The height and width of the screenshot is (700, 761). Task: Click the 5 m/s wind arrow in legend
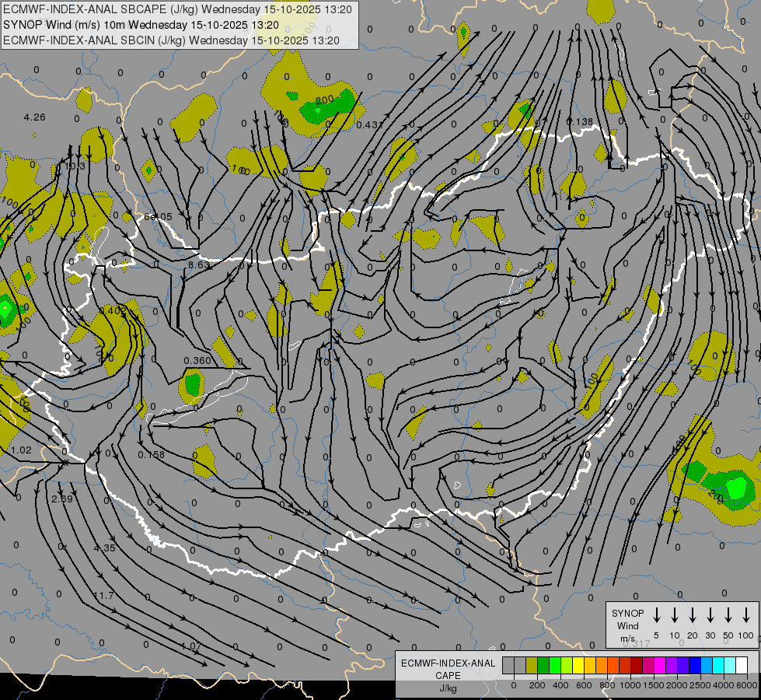[x=656, y=615]
